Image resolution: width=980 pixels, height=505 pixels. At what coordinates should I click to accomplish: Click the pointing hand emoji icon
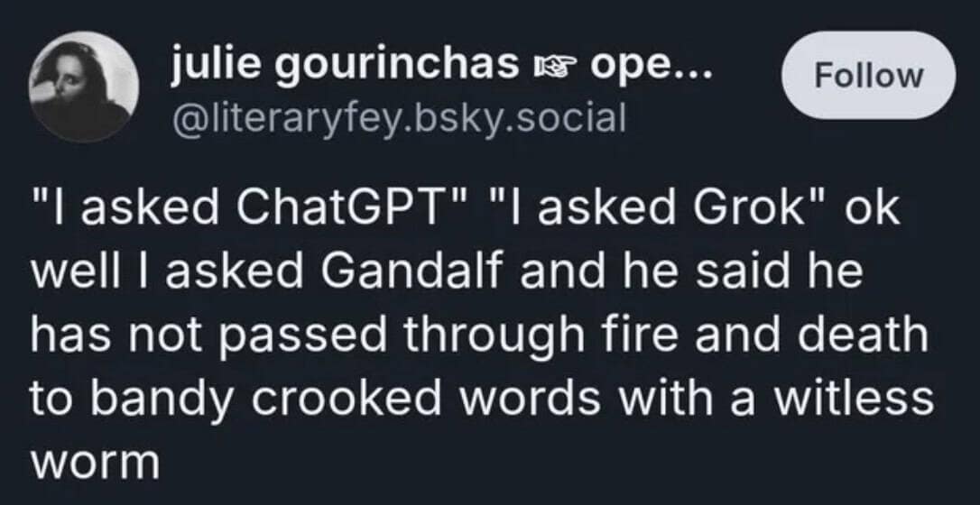(x=553, y=65)
